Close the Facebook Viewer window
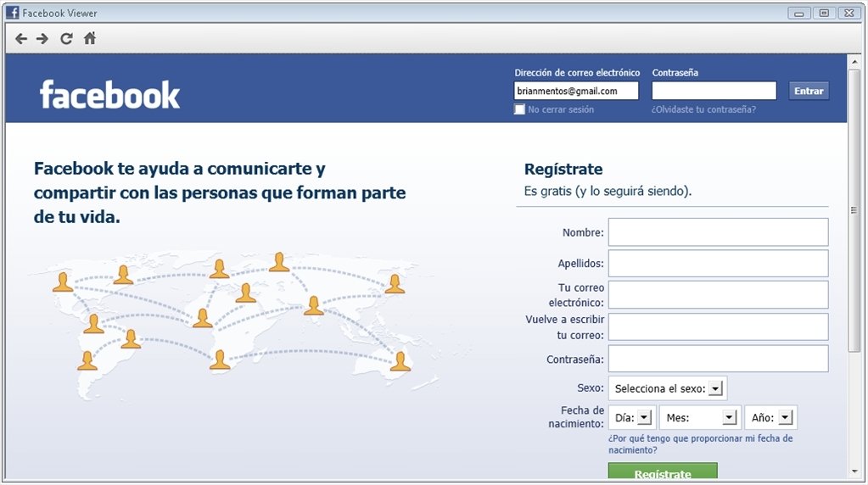Image resolution: width=868 pixels, height=485 pixels. tap(849, 14)
